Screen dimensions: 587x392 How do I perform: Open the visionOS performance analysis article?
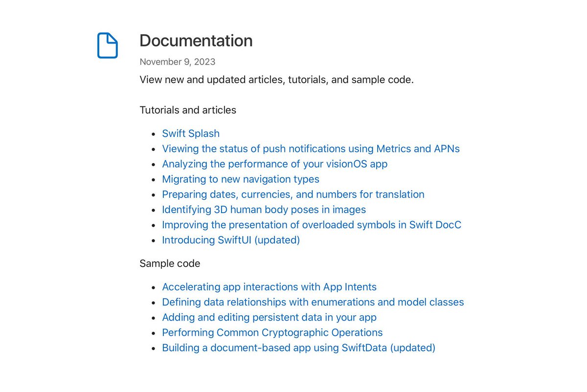274,164
